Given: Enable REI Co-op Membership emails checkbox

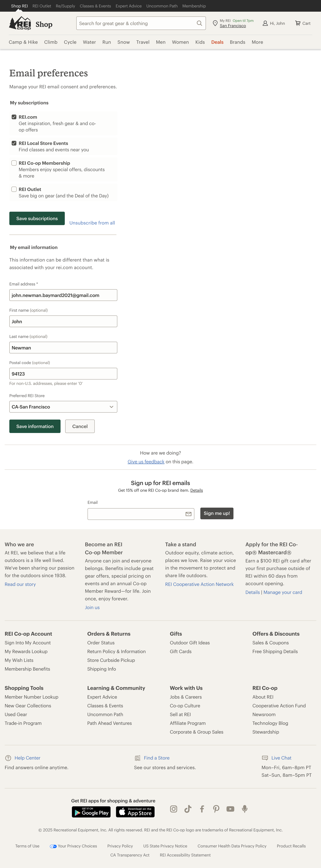Looking at the screenshot, I should pyautogui.click(x=14, y=163).
